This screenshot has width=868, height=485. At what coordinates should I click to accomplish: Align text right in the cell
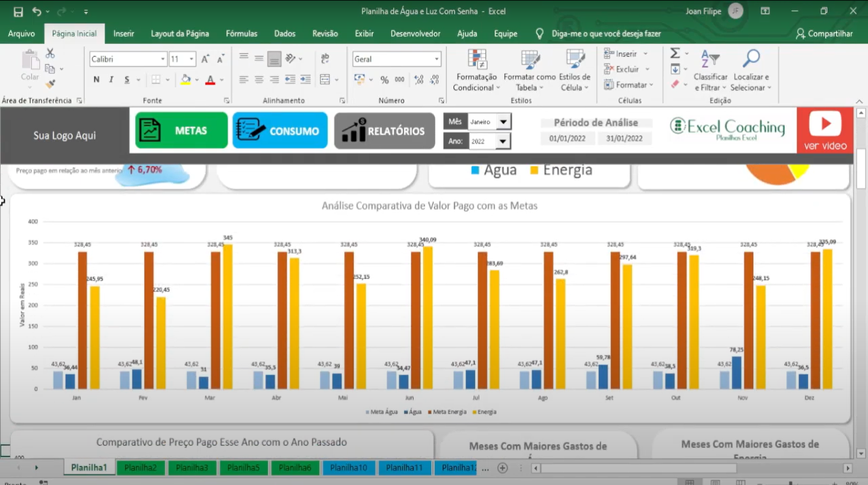[274, 80]
